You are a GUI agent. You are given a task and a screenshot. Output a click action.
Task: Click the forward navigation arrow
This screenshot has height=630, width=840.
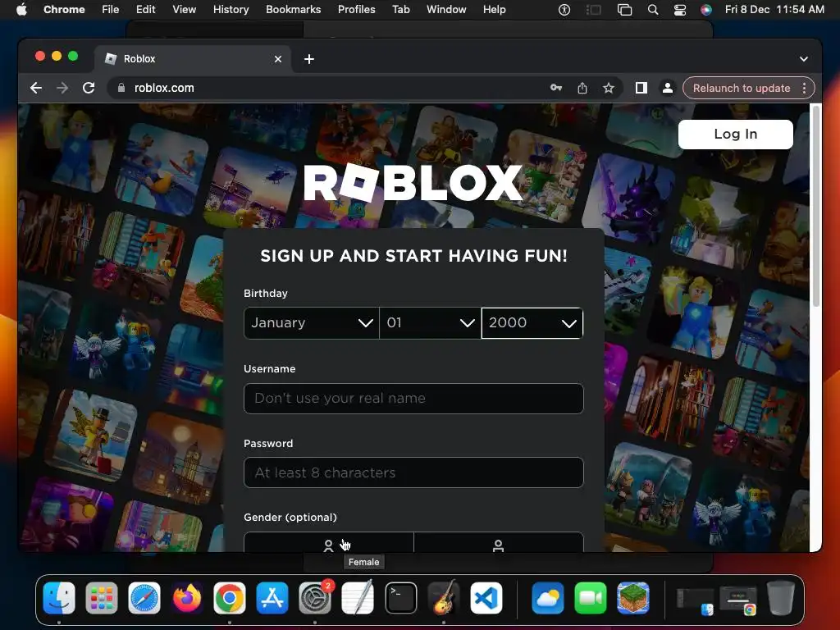coord(62,88)
